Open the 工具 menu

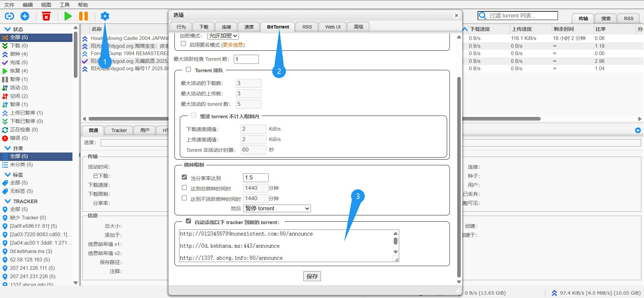coord(64,5)
